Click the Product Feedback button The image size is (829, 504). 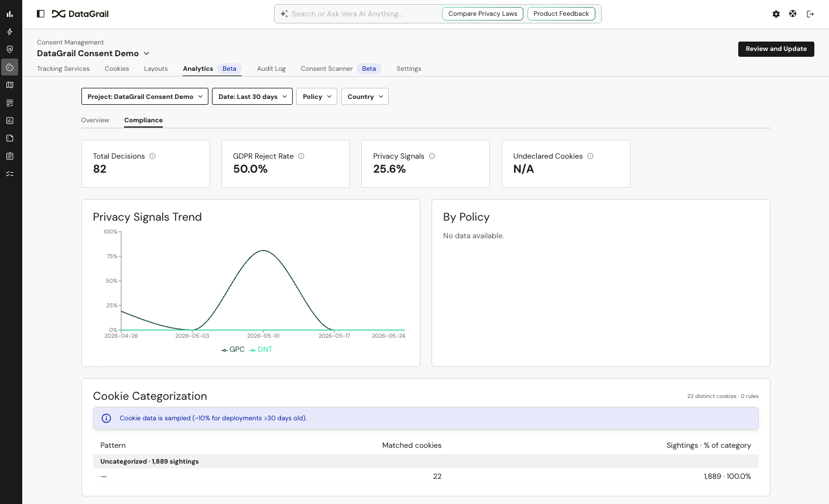pyautogui.click(x=561, y=13)
